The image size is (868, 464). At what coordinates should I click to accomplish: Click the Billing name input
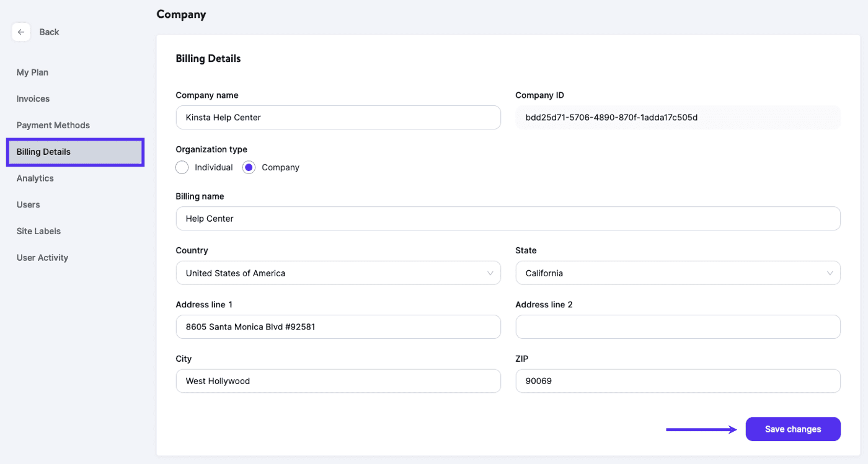pyautogui.click(x=508, y=218)
